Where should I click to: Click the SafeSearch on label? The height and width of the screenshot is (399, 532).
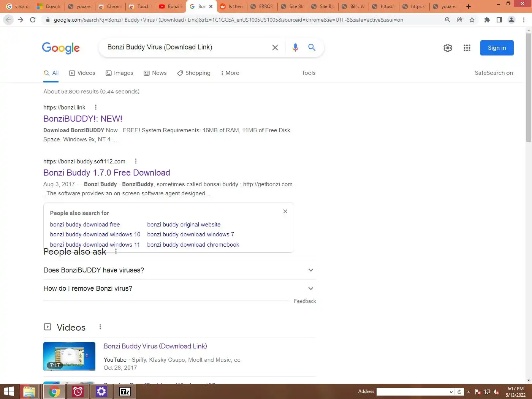point(494,73)
